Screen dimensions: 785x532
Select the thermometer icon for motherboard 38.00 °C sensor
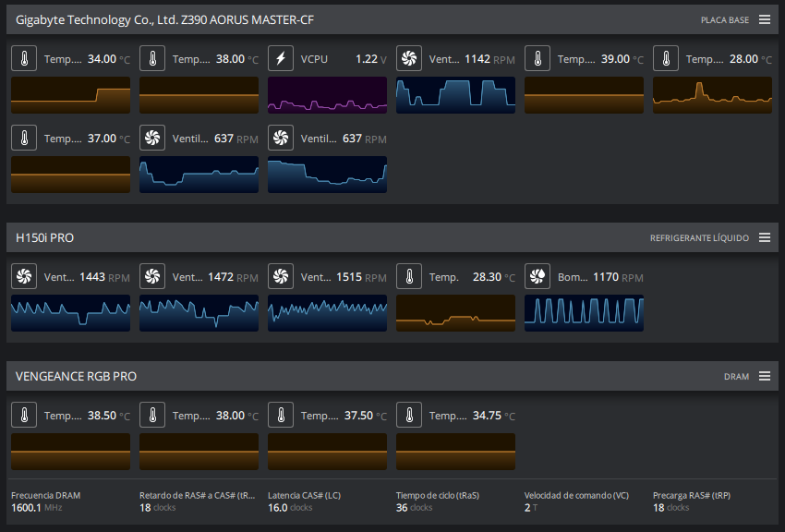tap(152, 58)
